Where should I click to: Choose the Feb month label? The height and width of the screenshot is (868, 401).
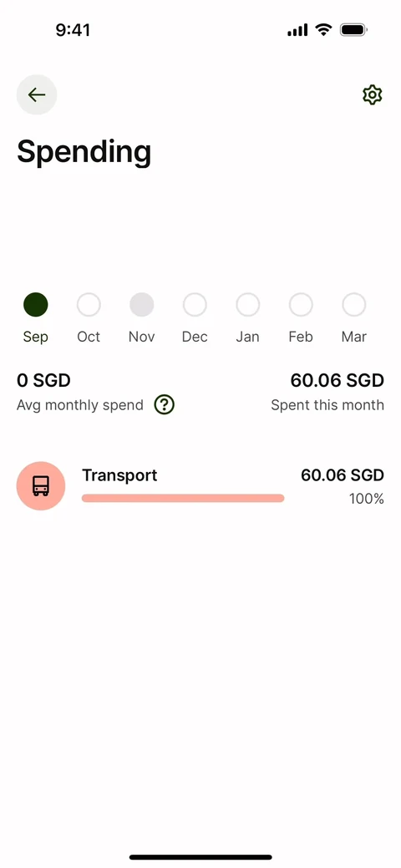pyautogui.click(x=301, y=337)
